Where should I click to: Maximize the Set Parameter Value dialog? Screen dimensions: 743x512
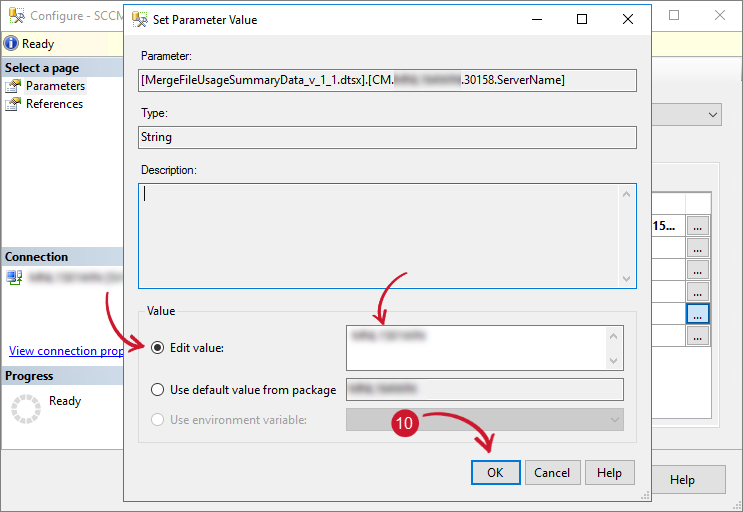tap(582, 19)
